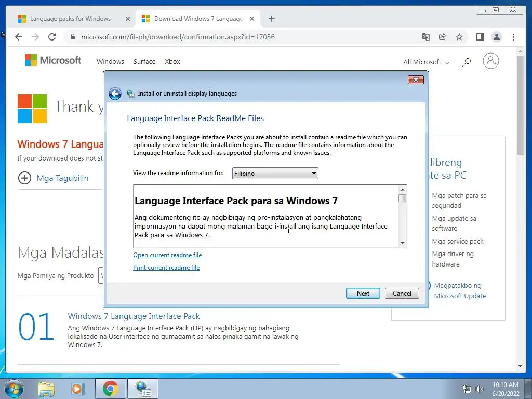Viewport: 532px width, 399px height.
Task: Go back using the blue dialog arrow
Action: pos(115,94)
